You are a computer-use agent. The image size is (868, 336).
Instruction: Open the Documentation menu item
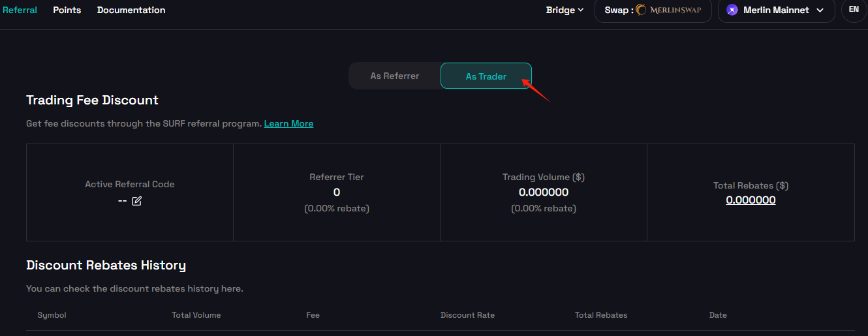click(x=131, y=10)
